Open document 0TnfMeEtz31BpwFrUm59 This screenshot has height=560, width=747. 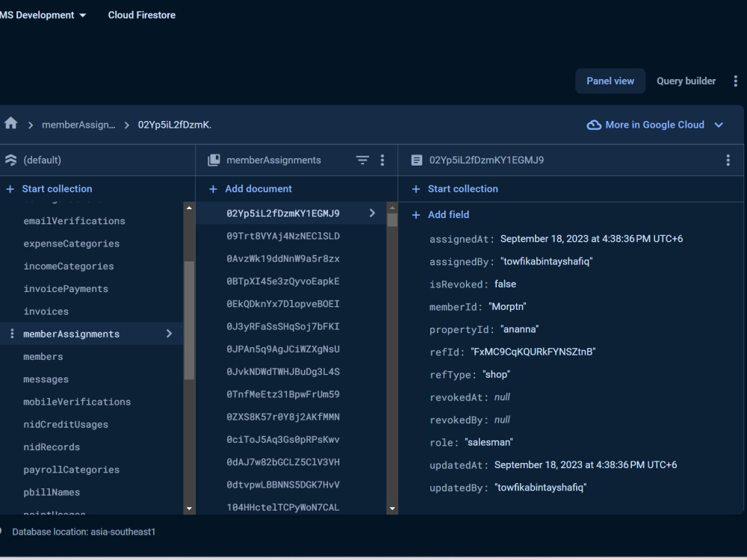(283, 394)
